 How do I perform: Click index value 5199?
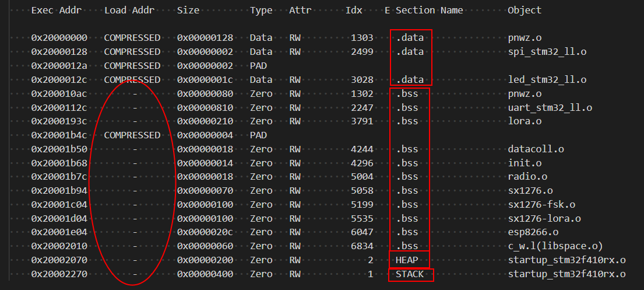pyautogui.click(x=362, y=204)
